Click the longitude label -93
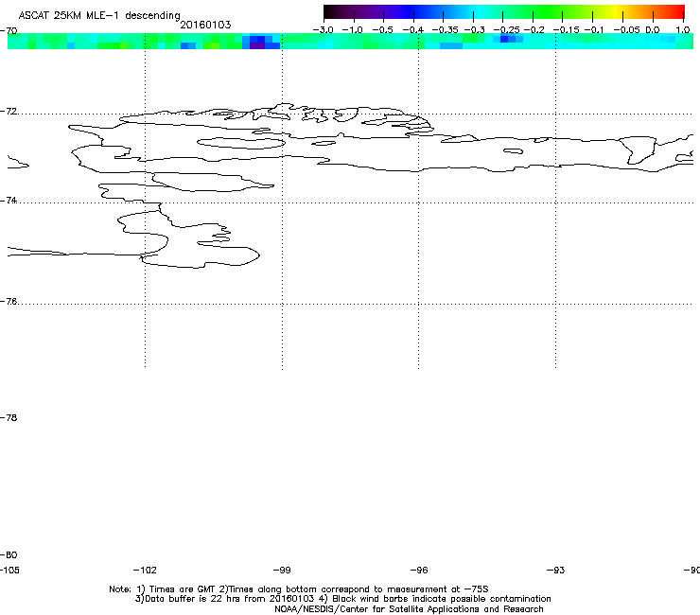Viewport: 700px width, 615px height. (556, 570)
